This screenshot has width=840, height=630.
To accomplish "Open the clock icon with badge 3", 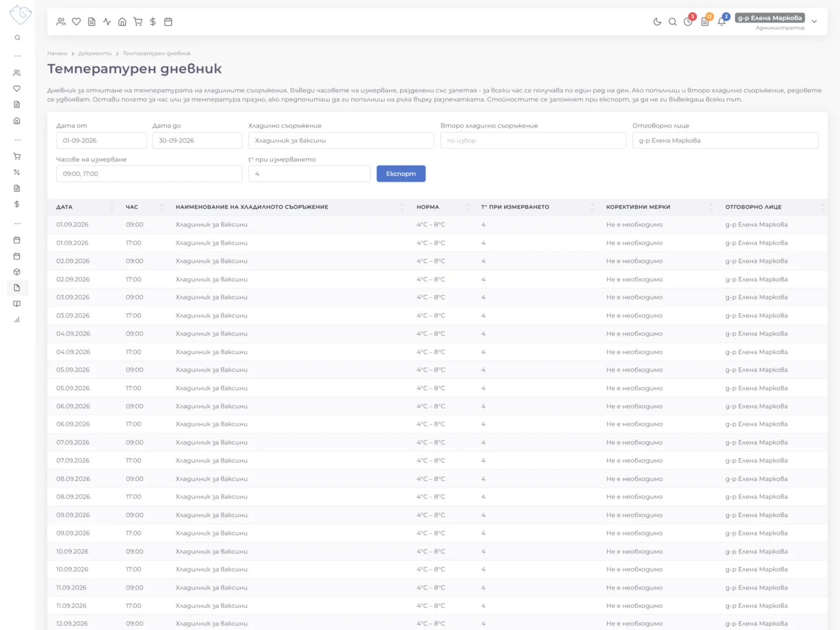I will coord(689,21).
